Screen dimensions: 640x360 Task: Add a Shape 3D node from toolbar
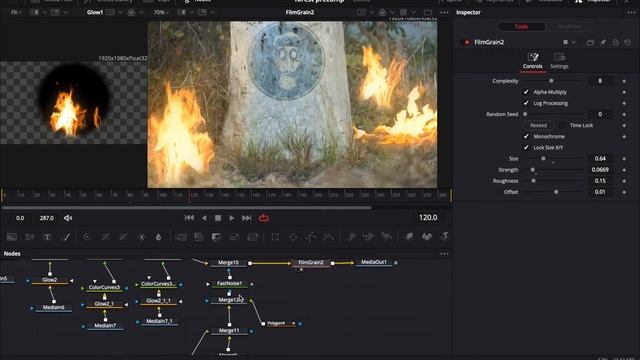pos(427,237)
